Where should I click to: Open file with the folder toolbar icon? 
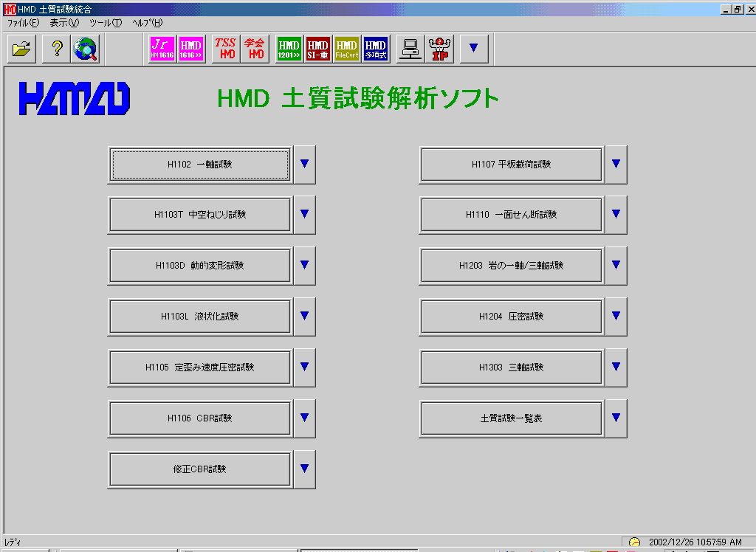coord(21,49)
